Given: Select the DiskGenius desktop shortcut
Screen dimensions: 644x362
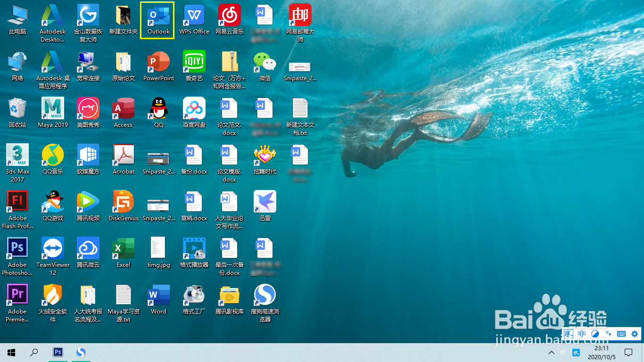Looking at the screenshot, I should (124, 206).
